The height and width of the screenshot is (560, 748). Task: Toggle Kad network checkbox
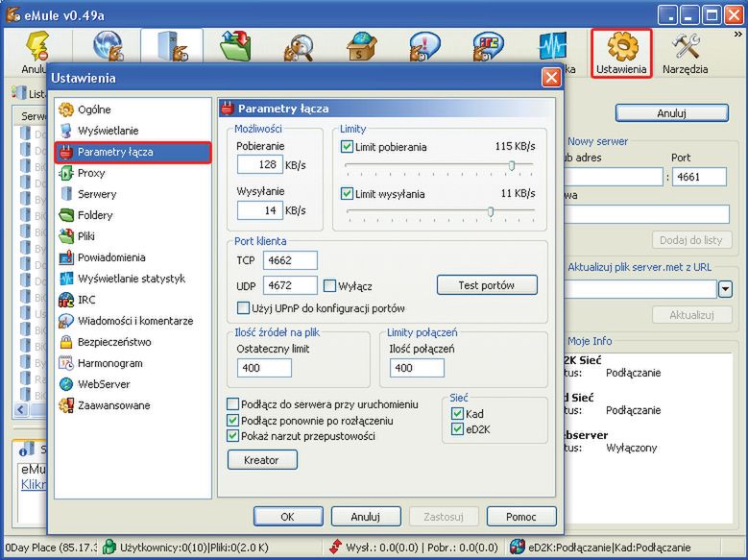coord(457,413)
